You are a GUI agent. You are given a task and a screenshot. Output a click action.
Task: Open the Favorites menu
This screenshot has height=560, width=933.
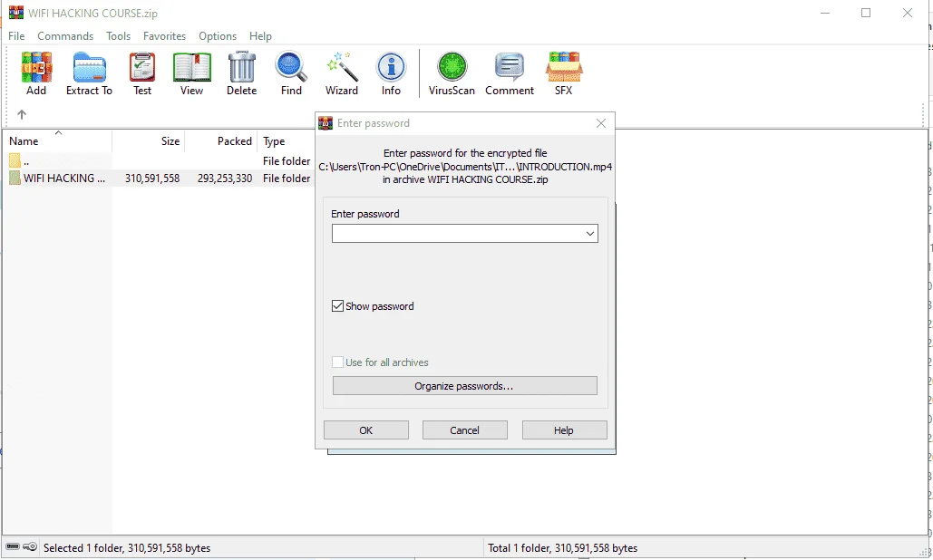pyautogui.click(x=164, y=36)
